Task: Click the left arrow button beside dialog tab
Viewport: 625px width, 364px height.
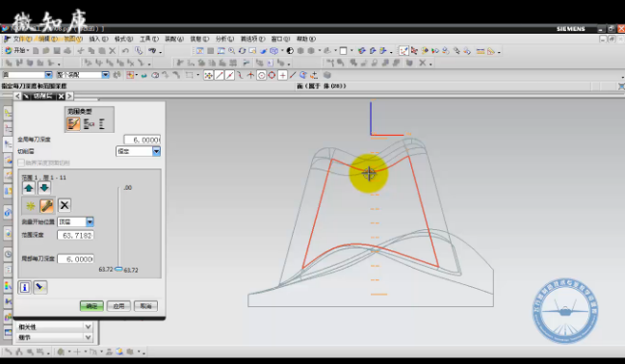Action: pos(17,96)
